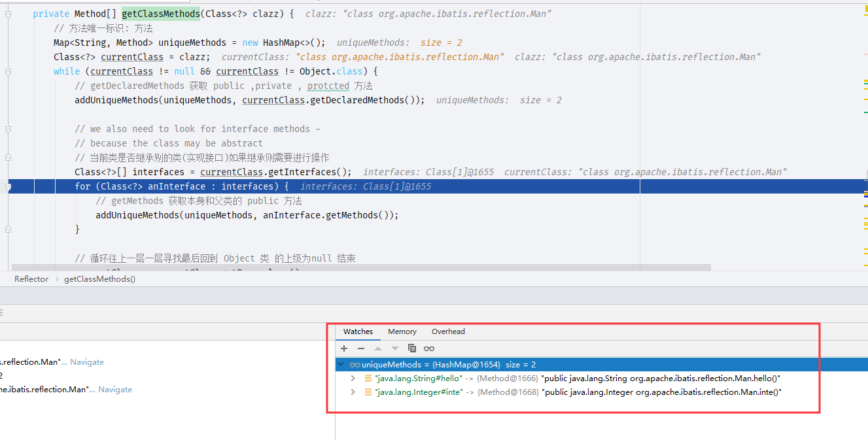Click 'Object.class' in while condition
Image resolution: width=868 pixels, height=440 pixels.
331,71
